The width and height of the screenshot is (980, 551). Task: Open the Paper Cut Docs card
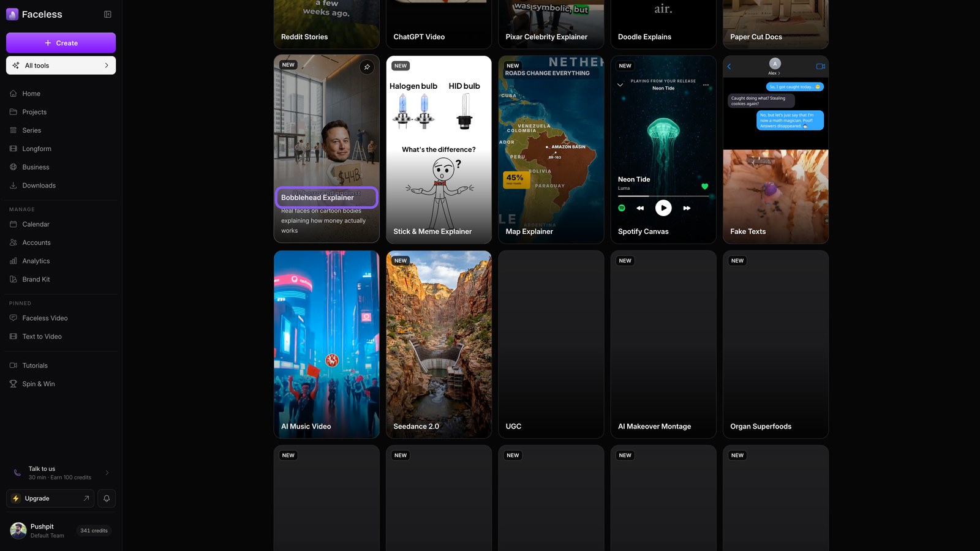pos(775,24)
